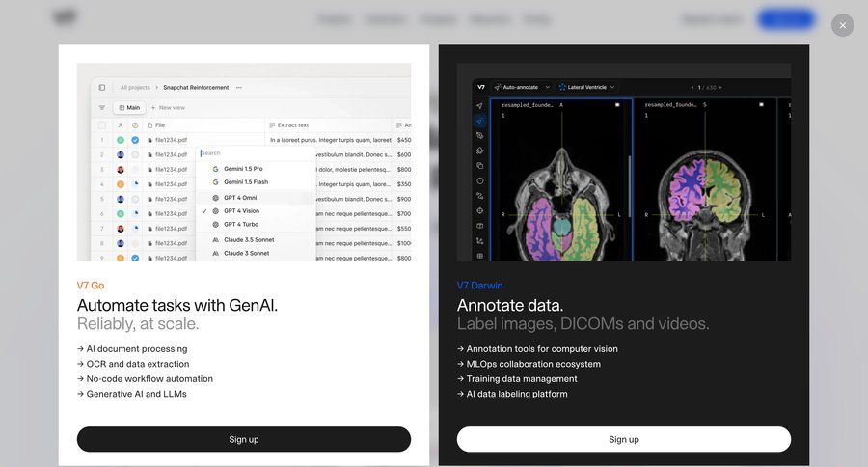Viewport: 868px width, 467px height.
Task: Close the product selection overlay
Action: [x=842, y=25]
